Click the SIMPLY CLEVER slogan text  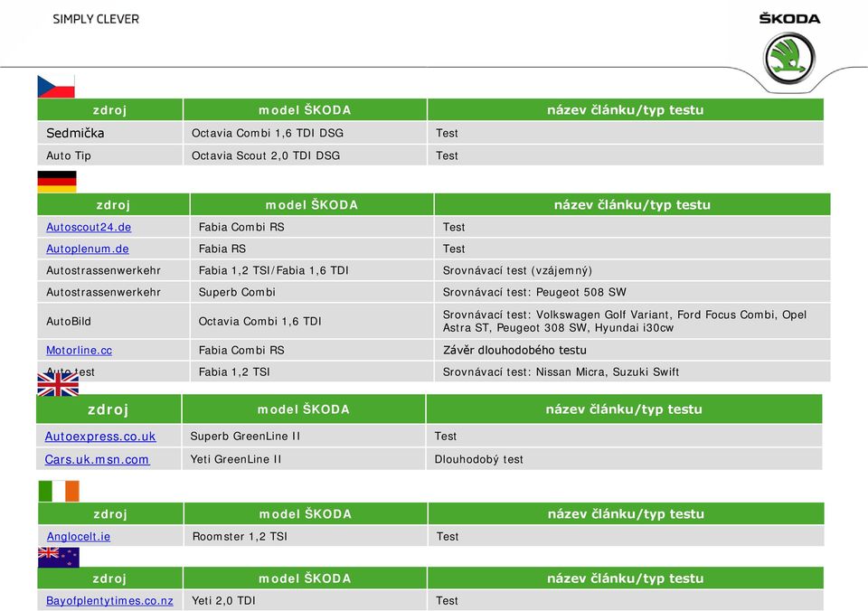pyautogui.click(x=96, y=19)
